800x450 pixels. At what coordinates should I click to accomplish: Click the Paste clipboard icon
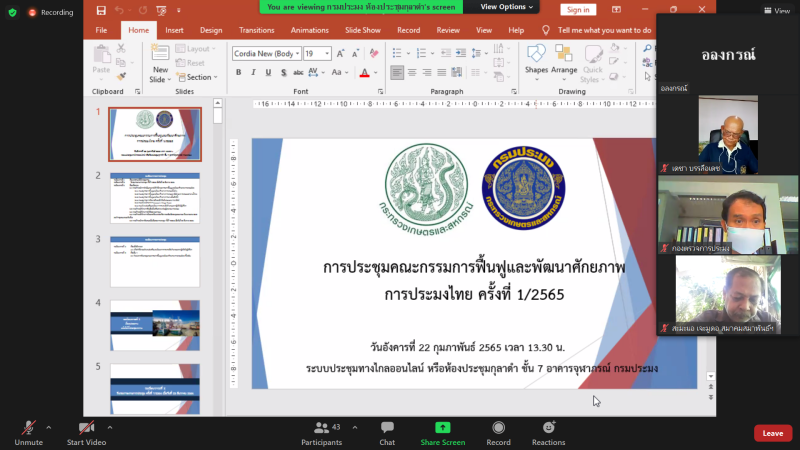tap(102, 54)
